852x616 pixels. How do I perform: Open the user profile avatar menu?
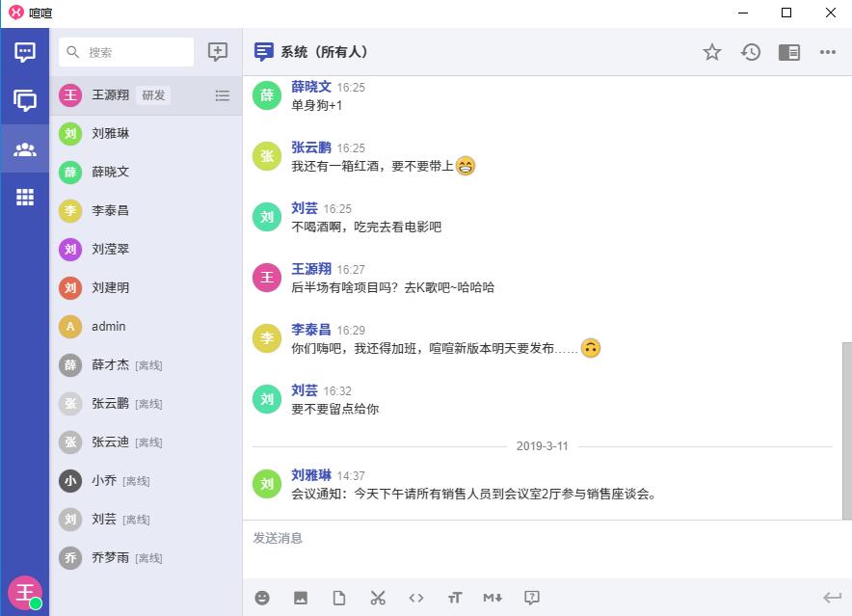[x=25, y=592]
